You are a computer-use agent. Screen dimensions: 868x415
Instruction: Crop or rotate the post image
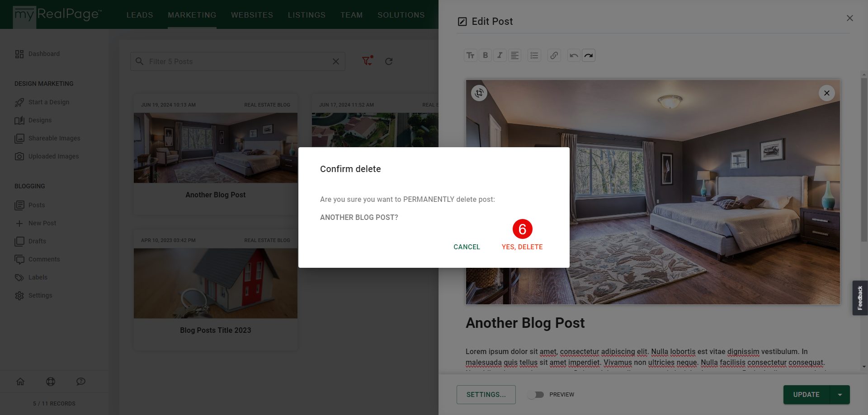[x=479, y=93]
